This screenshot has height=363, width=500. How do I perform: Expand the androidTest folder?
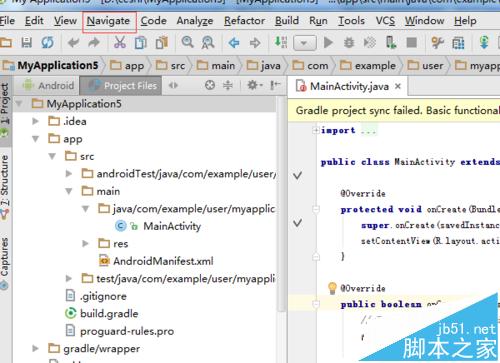(69, 174)
